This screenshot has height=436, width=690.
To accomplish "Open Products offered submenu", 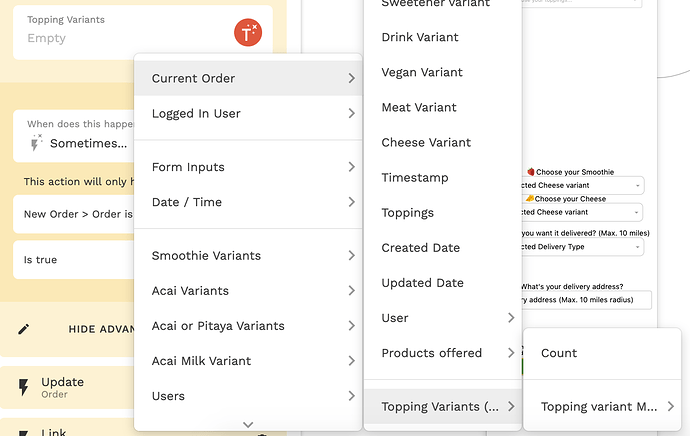I will point(441,353).
